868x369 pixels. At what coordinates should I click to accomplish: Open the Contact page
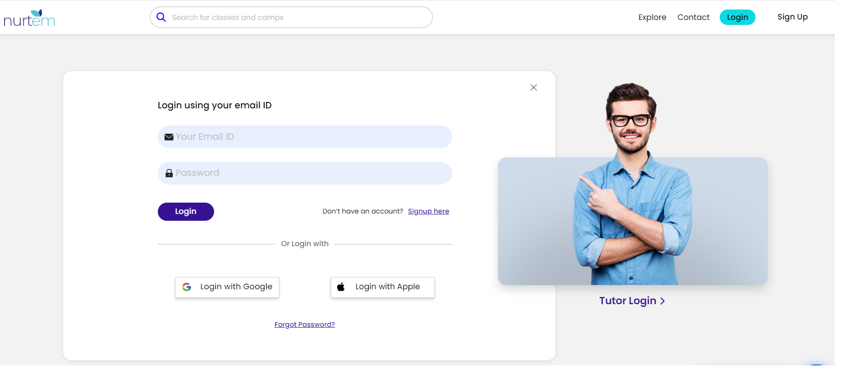click(x=693, y=17)
